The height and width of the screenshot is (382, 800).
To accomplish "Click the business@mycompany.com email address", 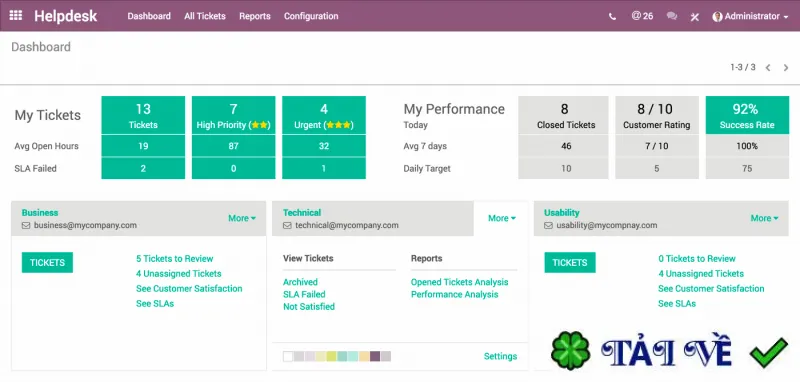I will pos(85,225).
